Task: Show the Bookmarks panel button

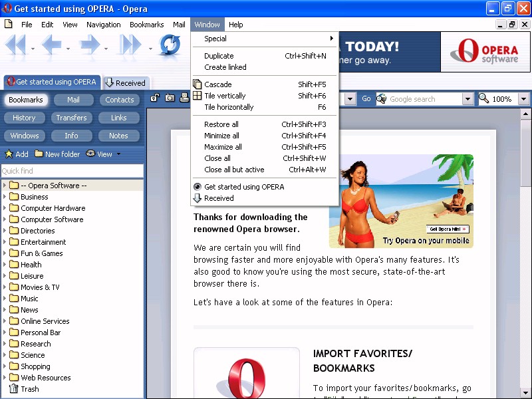Action: coord(26,100)
